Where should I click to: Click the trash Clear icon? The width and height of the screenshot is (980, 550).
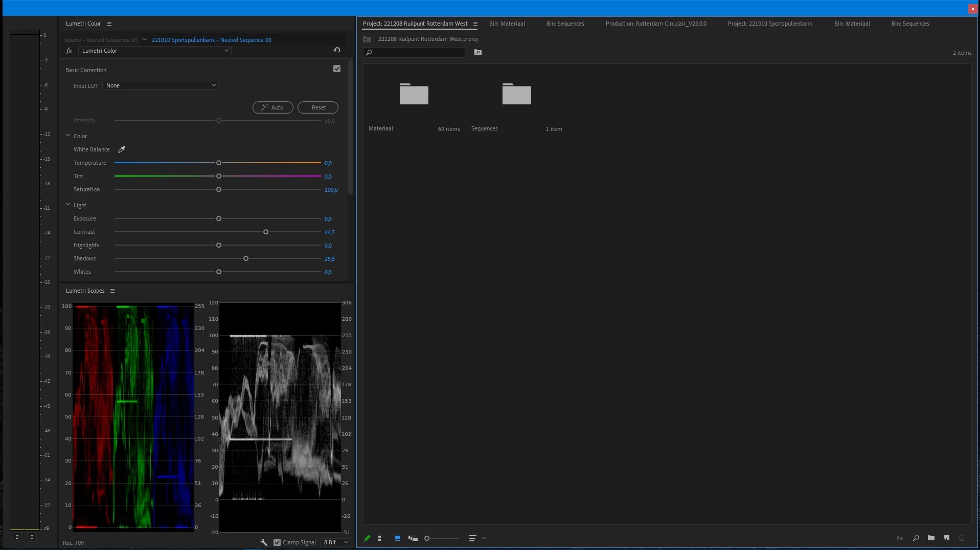pos(962,538)
